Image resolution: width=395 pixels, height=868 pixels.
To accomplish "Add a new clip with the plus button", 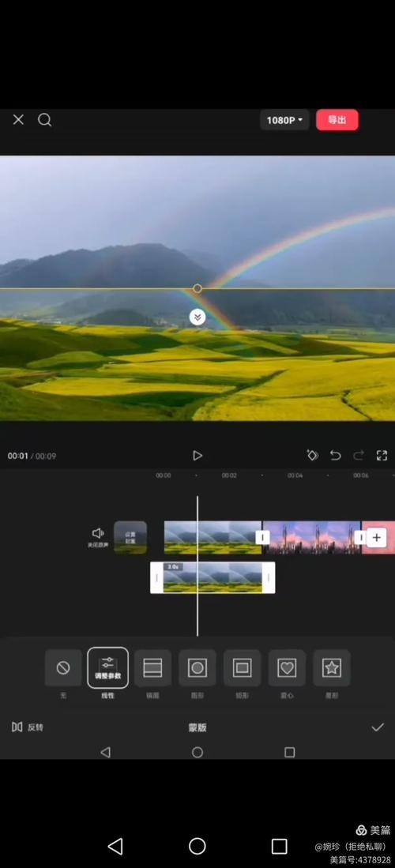I will [377, 538].
